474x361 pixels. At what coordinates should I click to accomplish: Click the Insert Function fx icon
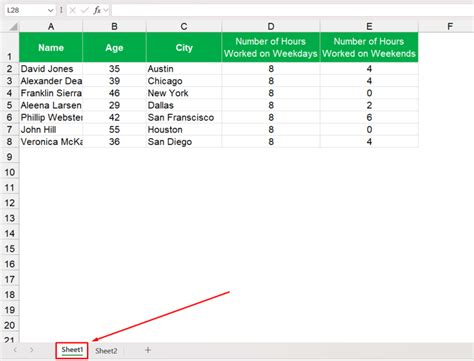97,10
